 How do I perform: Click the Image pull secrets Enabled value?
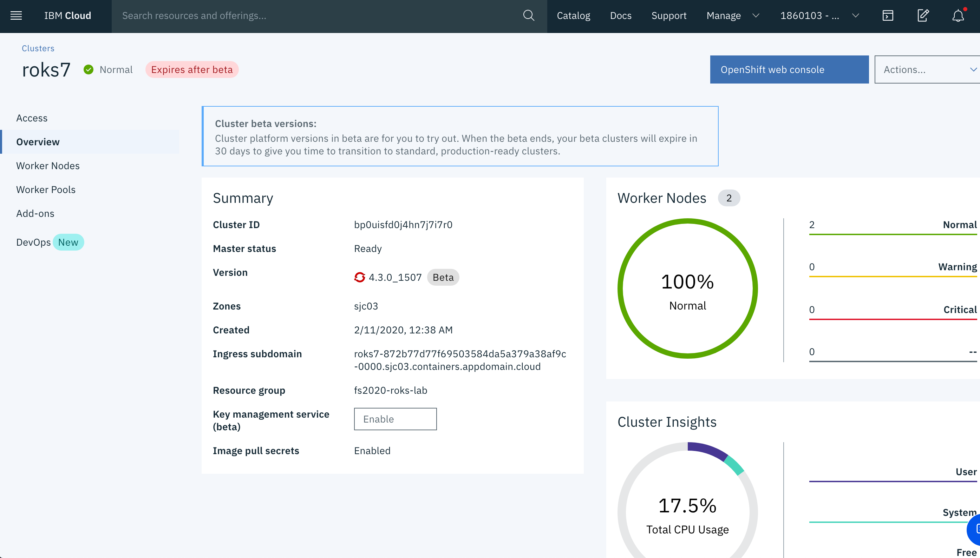pos(372,450)
